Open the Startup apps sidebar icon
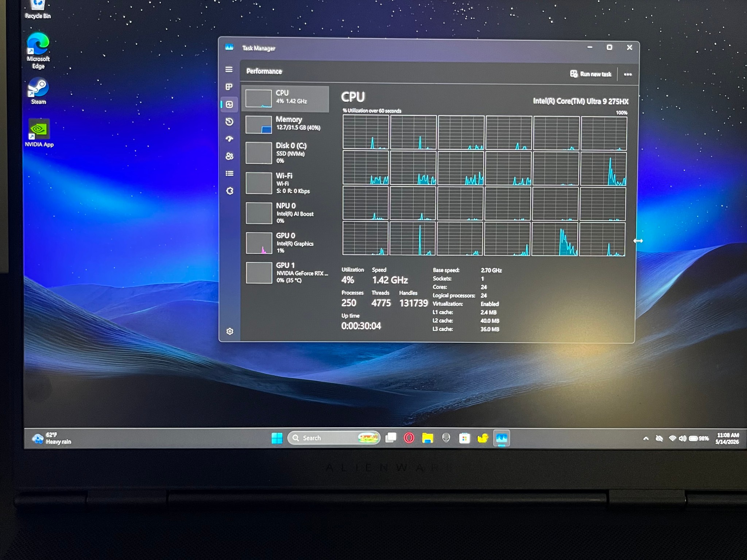The height and width of the screenshot is (560, 747). [x=229, y=139]
